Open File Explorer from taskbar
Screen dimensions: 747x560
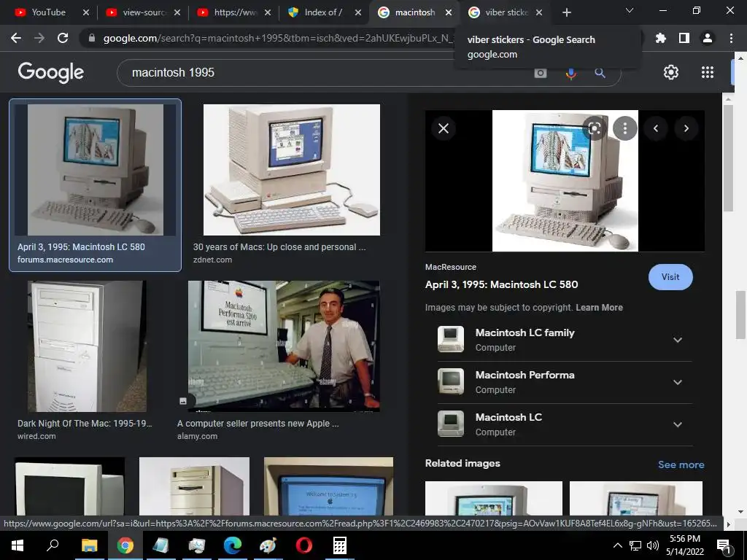(x=89, y=545)
